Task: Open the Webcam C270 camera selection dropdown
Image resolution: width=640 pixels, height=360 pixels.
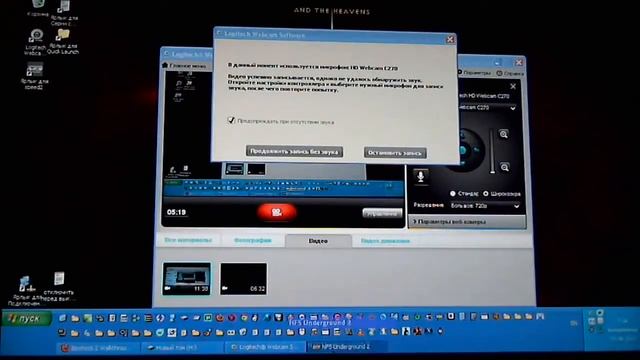Action: [487, 107]
